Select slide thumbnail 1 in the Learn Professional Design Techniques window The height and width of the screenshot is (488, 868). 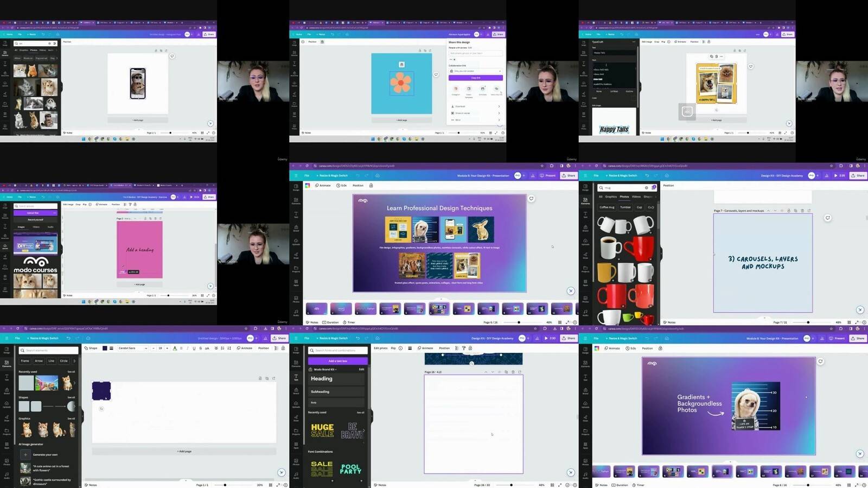tap(316, 309)
